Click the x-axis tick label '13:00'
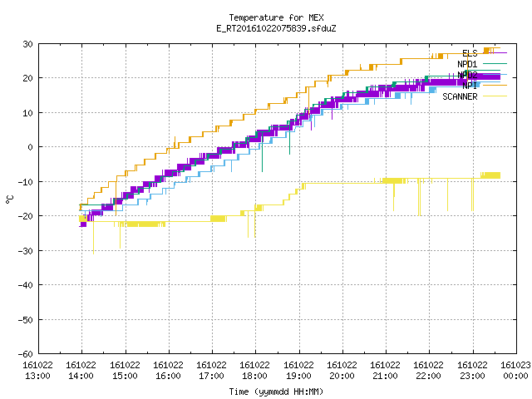 click(37, 376)
